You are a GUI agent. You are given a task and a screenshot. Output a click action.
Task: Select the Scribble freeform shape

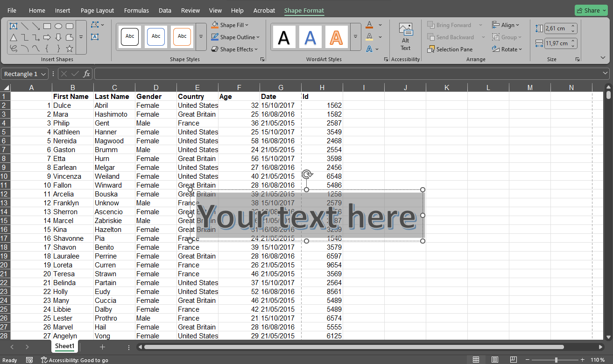coord(14,49)
